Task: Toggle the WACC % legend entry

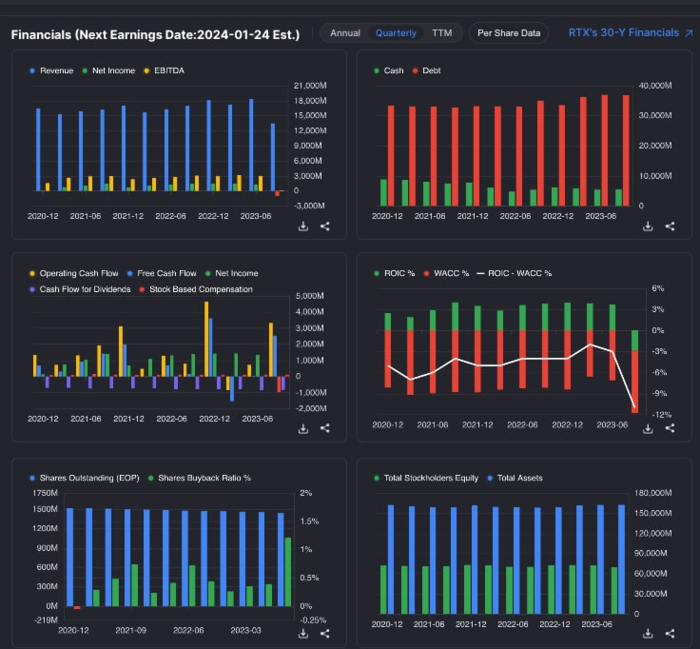Action: (446, 273)
